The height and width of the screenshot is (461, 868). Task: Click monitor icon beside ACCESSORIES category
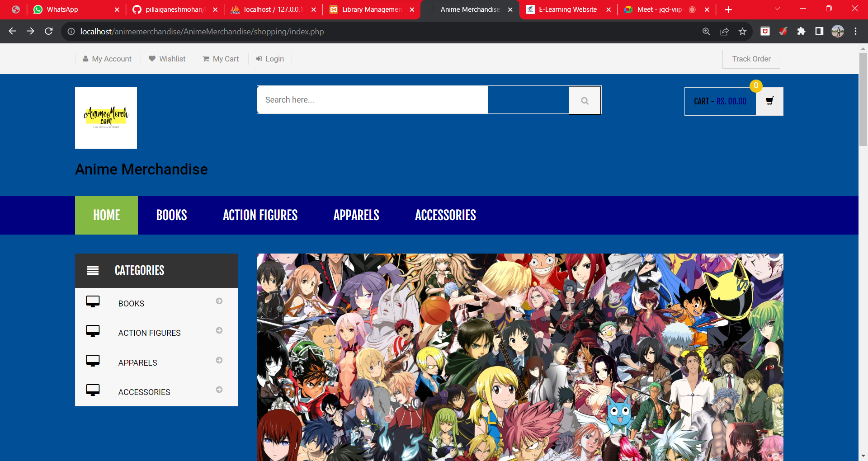pyautogui.click(x=93, y=390)
